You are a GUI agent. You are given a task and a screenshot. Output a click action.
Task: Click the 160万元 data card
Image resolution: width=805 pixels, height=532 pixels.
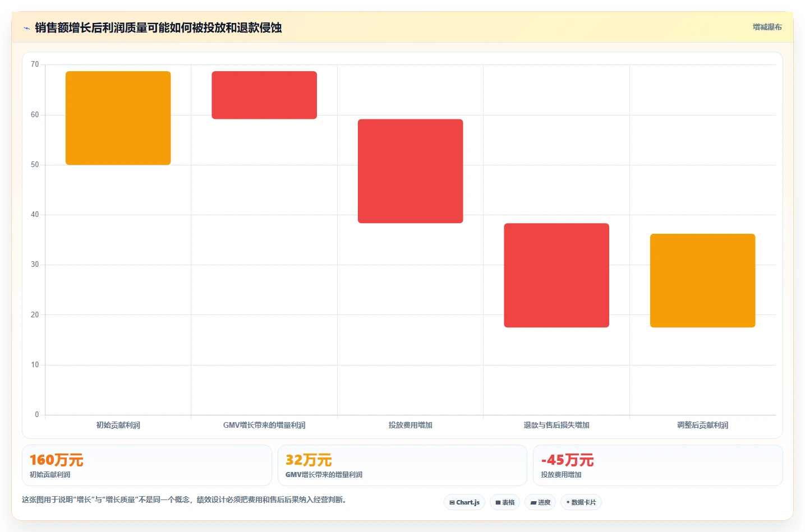[147, 465]
